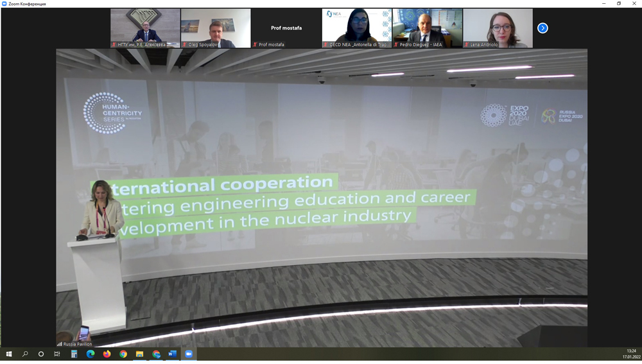642x364 pixels.
Task: Show next participants with the blue arrow
Action: click(542, 28)
